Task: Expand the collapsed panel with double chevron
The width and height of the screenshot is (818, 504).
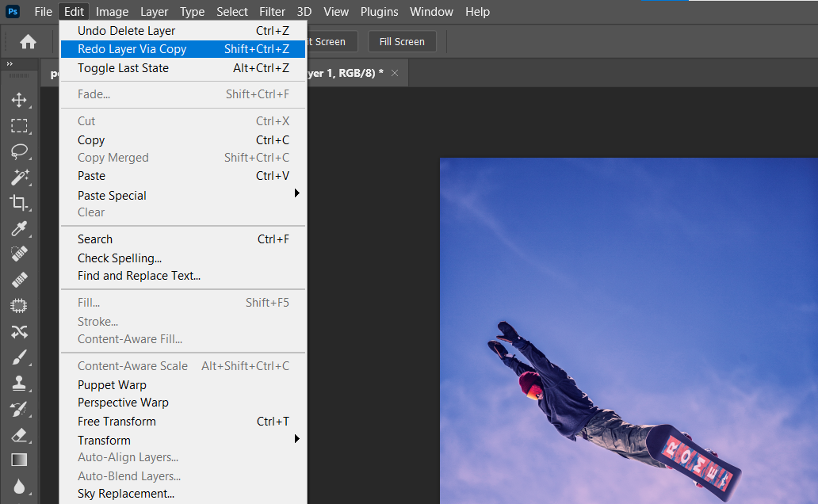Action: coord(9,65)
